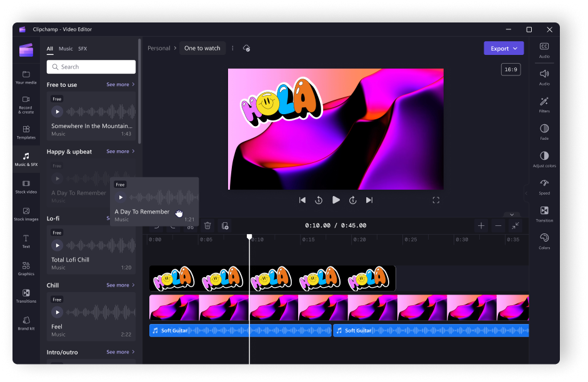The image size is (588, 382).
Task: Zoom out the timeline with minus
Action: (499, 225)
